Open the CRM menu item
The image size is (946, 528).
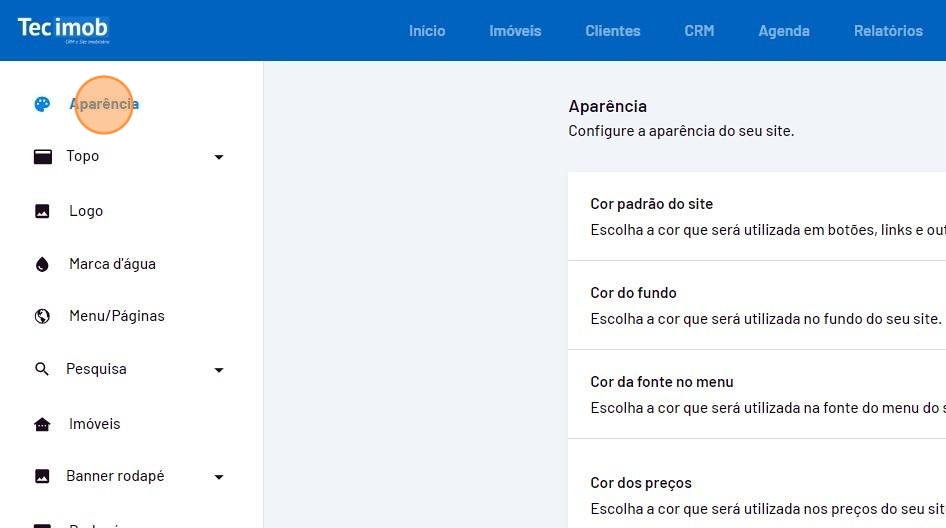point(699,31)
